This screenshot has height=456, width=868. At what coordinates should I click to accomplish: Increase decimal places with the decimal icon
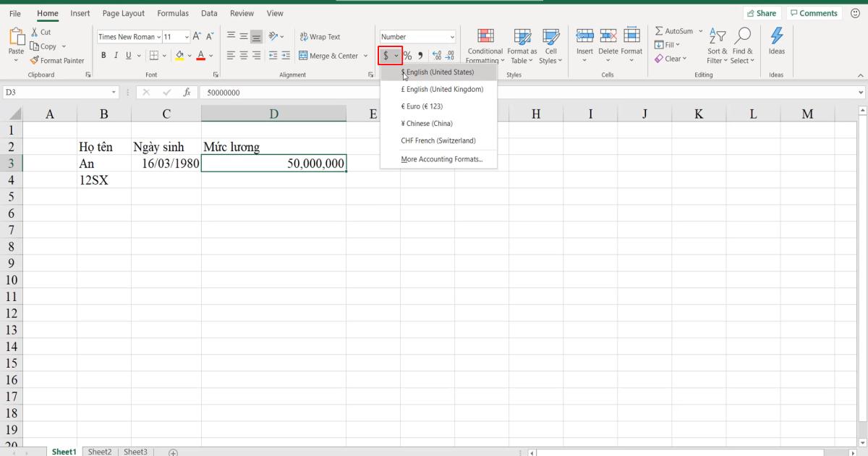tap(435, 54)
